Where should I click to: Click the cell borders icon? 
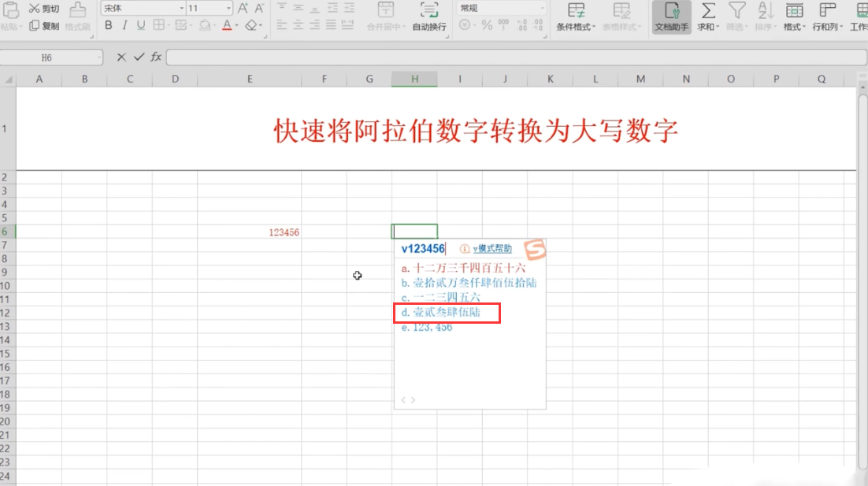pos(158,25)
